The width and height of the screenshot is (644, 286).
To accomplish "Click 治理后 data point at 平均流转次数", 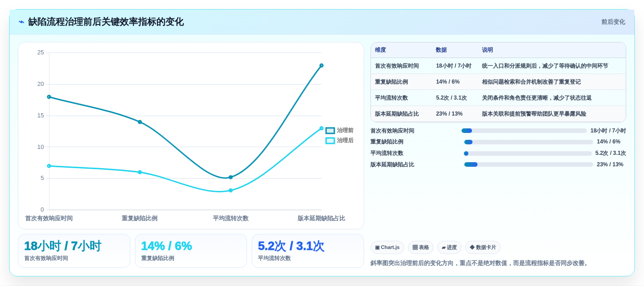I will click(x=231, y=191).
